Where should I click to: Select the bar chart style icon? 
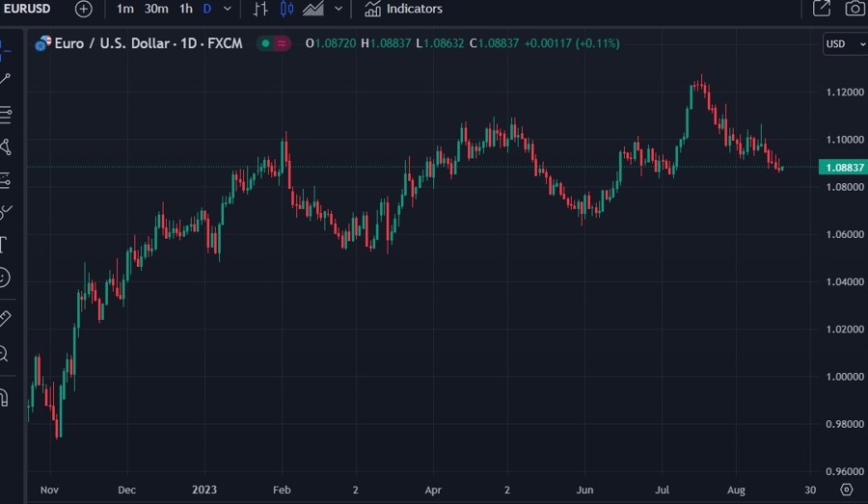click(260, 9)
